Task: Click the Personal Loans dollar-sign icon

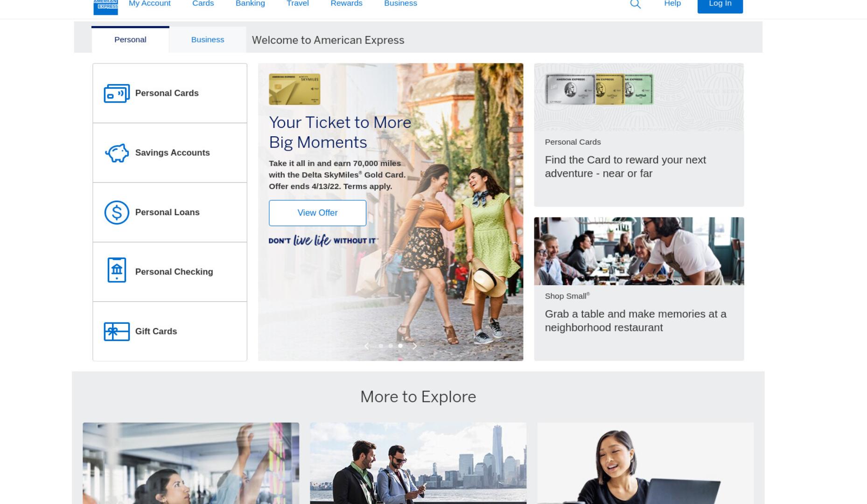Action: pyautogui.click(x=117, y=213)
